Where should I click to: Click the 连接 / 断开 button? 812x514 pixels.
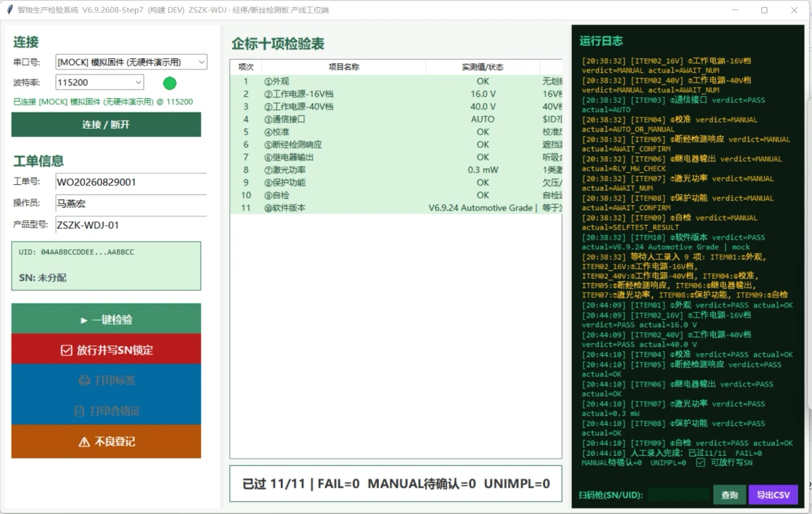(106, 125)
